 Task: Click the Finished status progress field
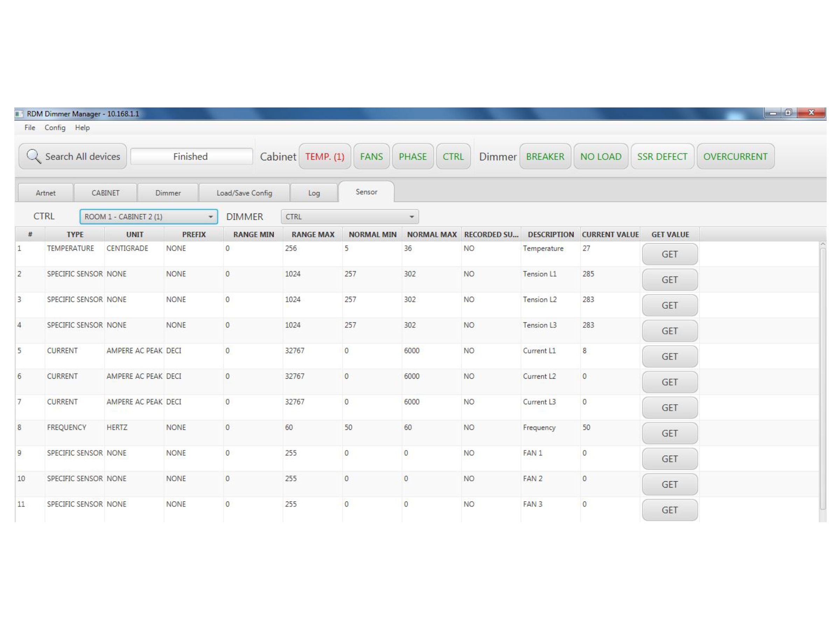191,156
